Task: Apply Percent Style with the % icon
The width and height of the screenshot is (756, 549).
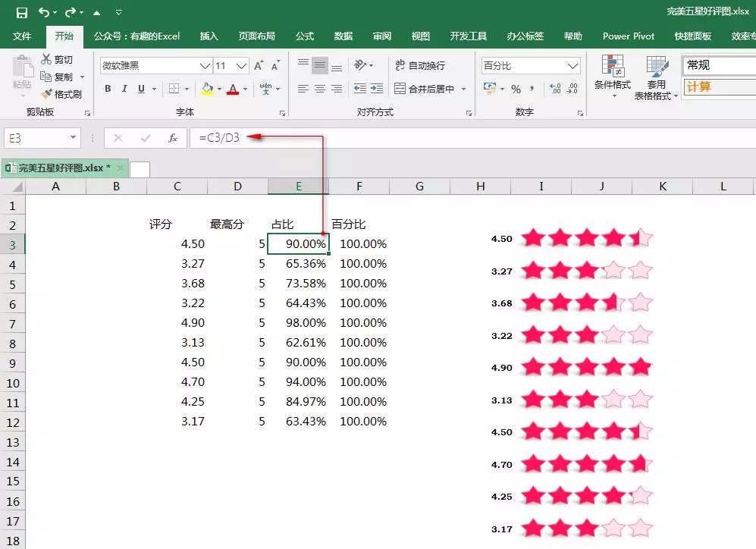Action: coord(516,89)
